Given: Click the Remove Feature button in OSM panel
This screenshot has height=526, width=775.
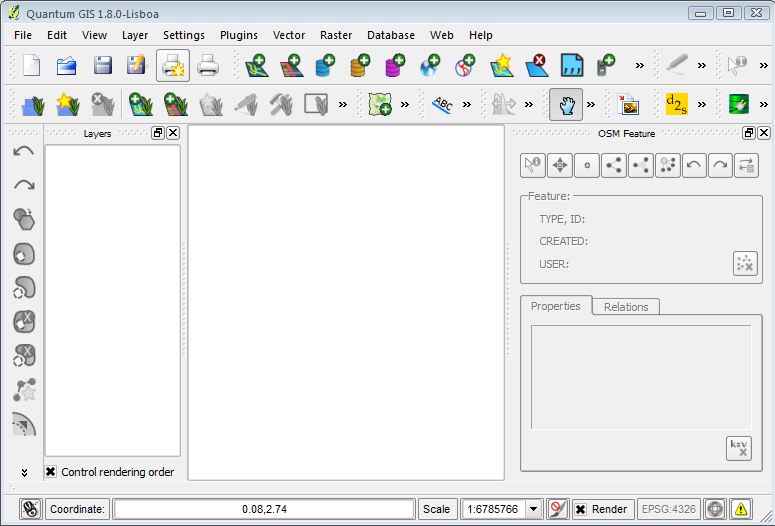Looking at the screenshot, I should click(x=745, y=263).
